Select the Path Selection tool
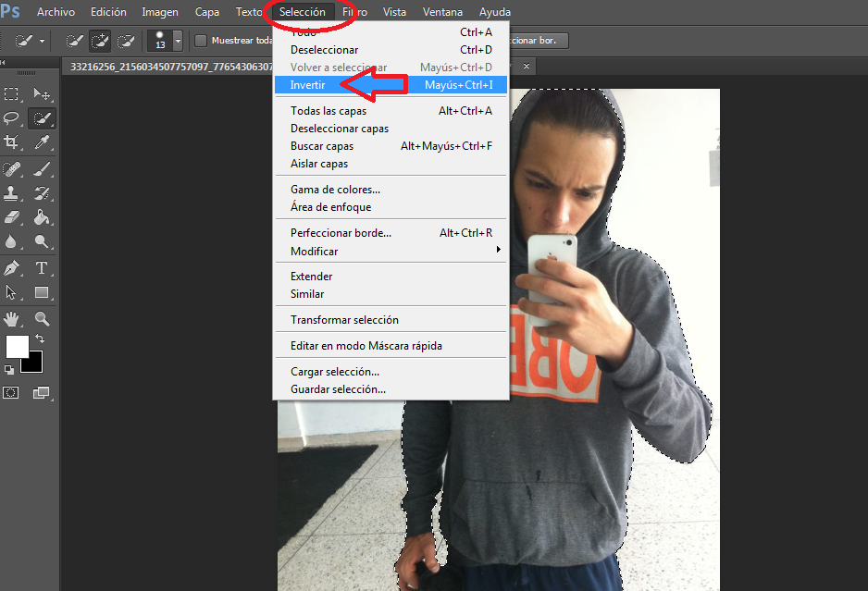The image size is (868, 591). point(11,292)
